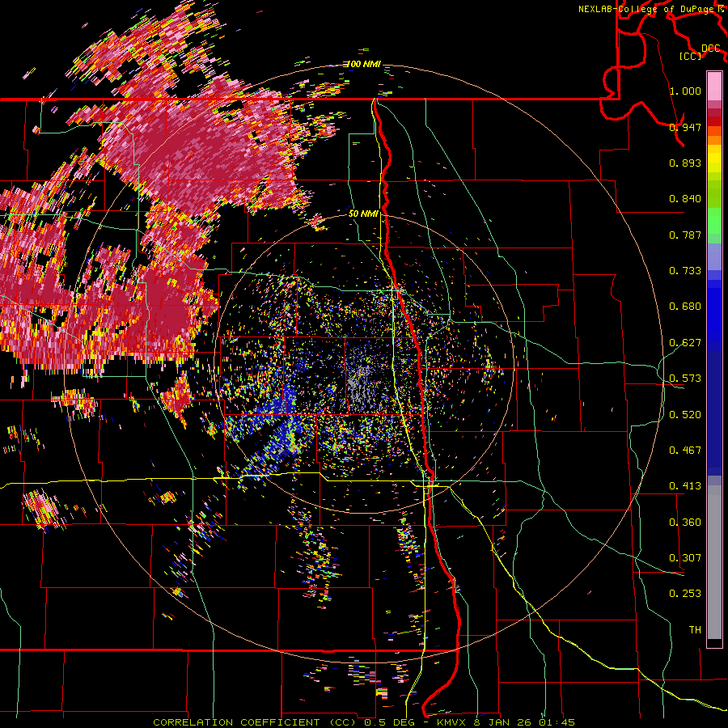Select the 0.947 scale value
This screenshot has height=728, width=728.
coord(685,127)
